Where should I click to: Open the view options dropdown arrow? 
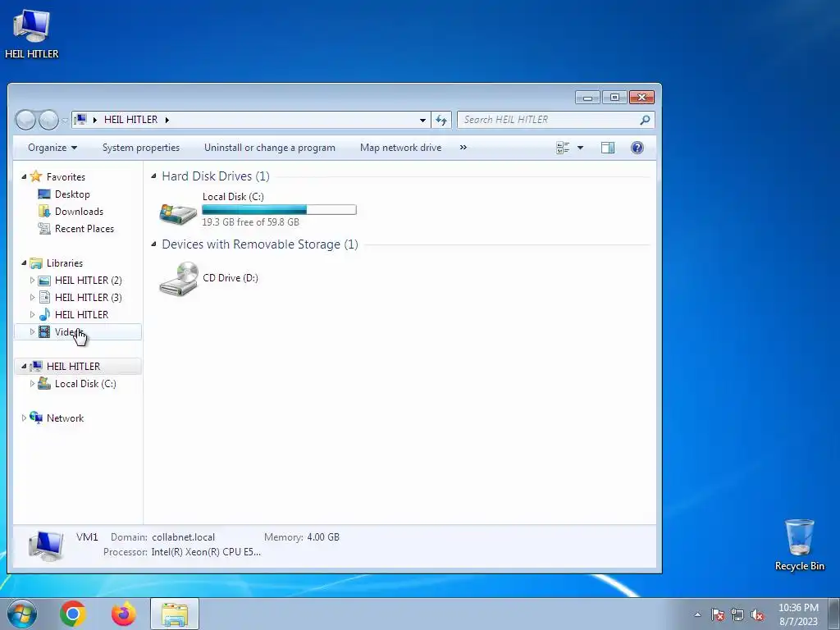(580, 148)
